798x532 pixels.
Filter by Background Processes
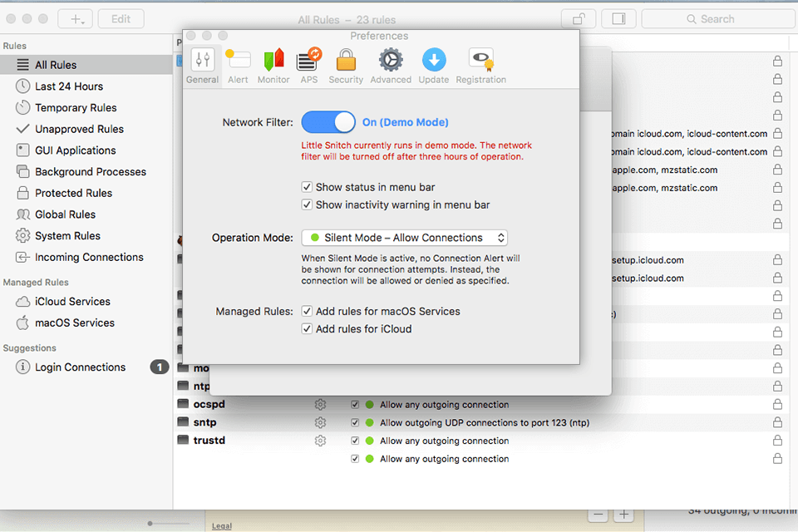click(x=86, y=172)
